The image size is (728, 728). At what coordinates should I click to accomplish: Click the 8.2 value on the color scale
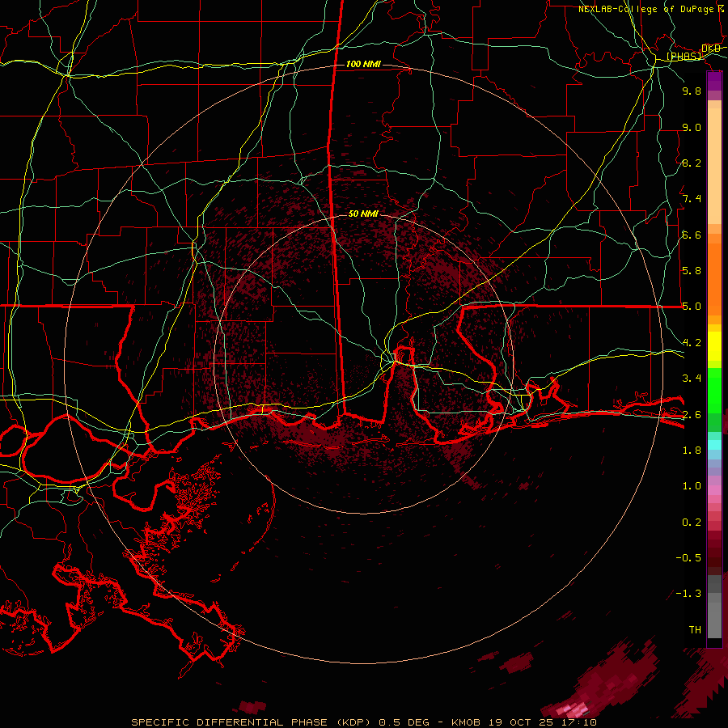click(692, 163)
